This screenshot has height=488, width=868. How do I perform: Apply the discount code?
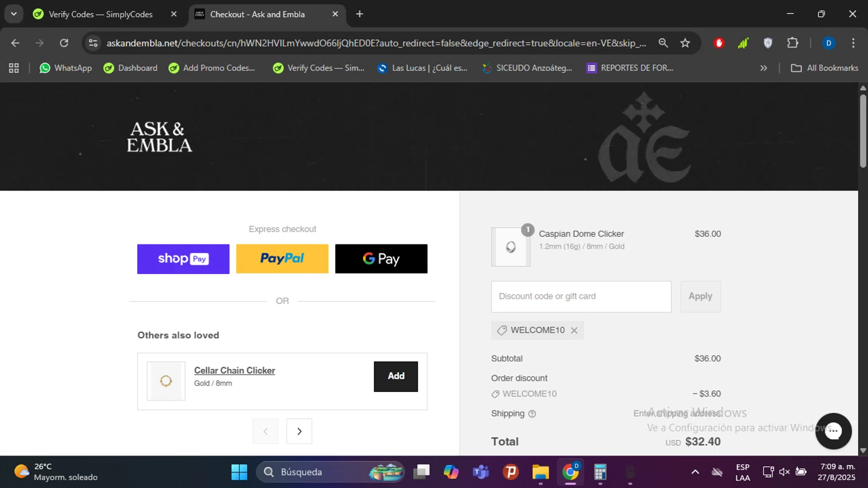(x=700, y=297)
